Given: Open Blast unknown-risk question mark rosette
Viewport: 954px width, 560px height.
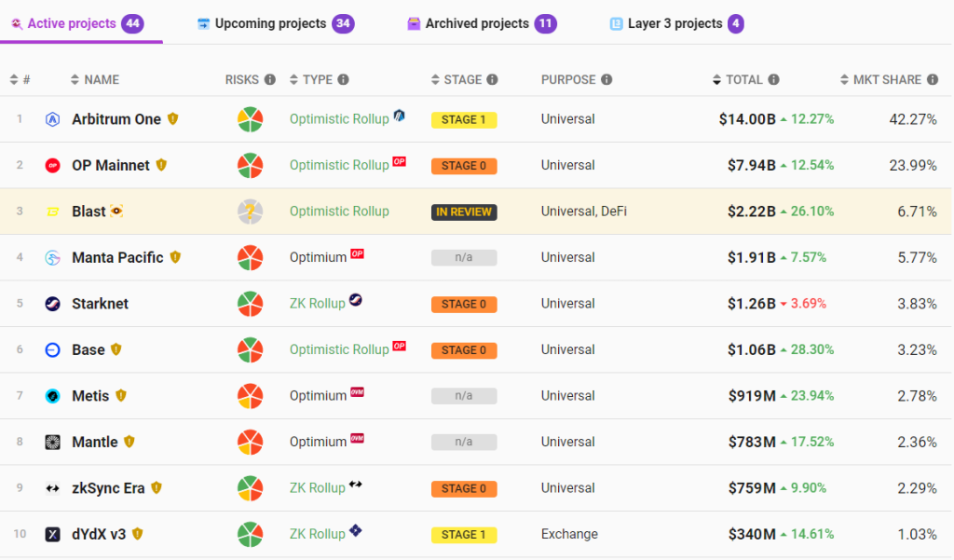Looking at the screenshot, I should click(x=250, y=212).
